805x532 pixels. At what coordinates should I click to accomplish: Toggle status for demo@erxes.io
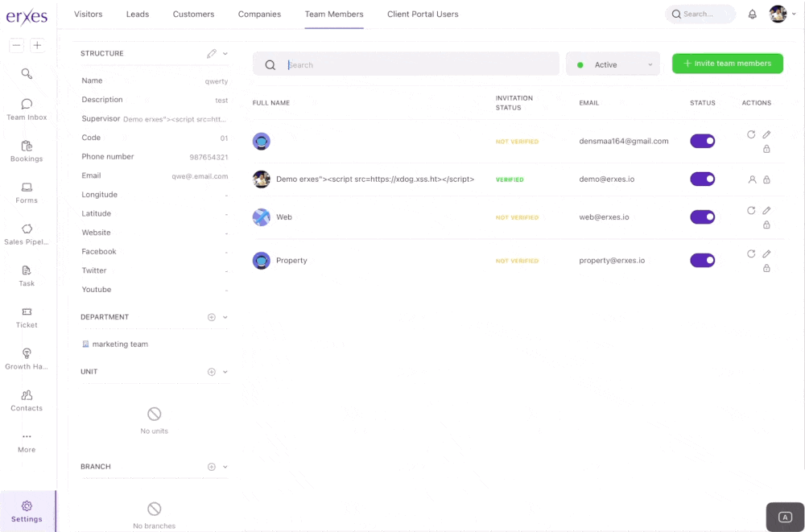702,179
